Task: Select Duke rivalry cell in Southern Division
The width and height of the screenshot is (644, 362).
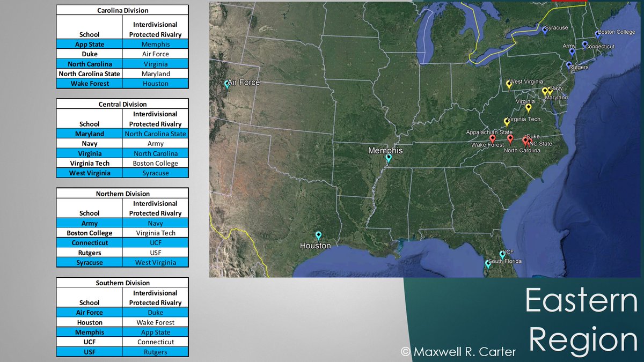Action: [156, 312]
